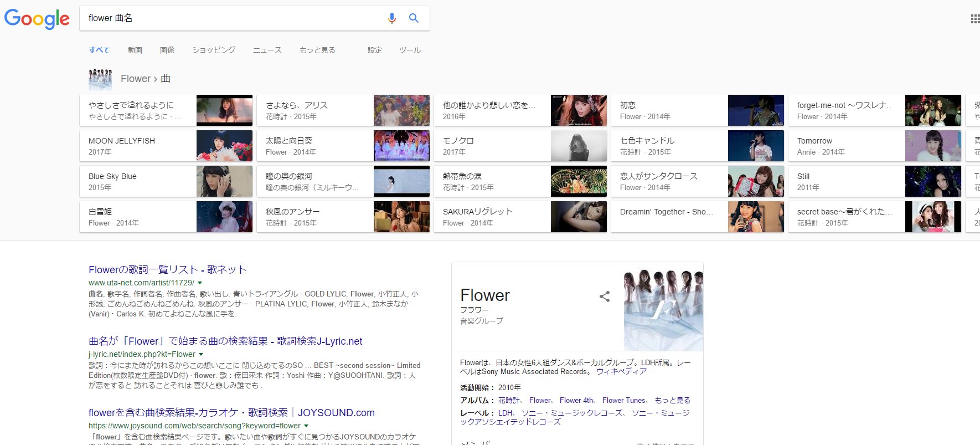This screenshot has width=980, height=445.
Task: Open album link 花時計
Action: click(509, 400)
